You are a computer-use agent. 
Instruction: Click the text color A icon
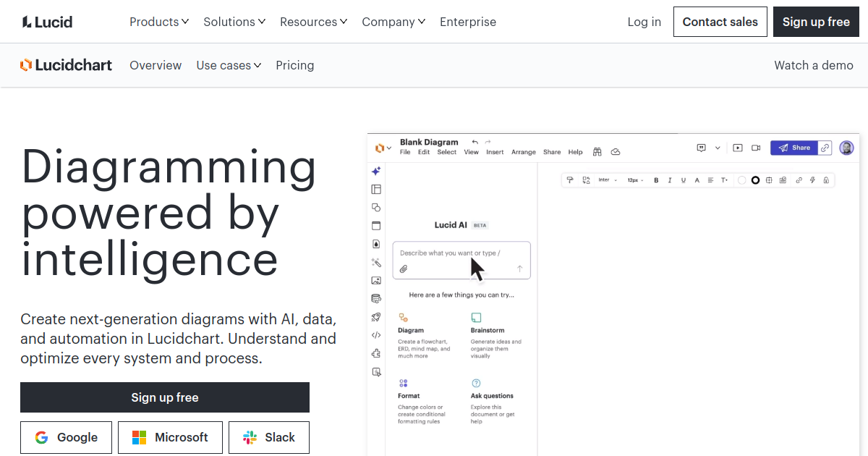point(697,180)
